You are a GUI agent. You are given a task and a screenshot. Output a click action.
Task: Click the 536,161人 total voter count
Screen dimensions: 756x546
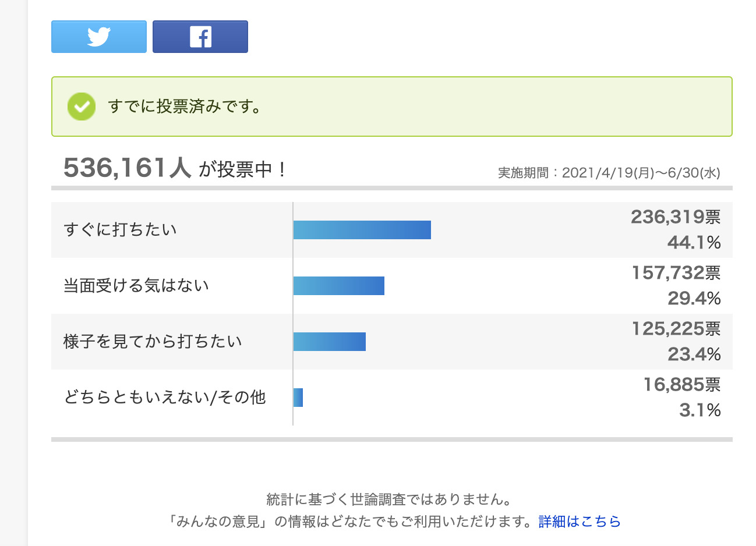click(127, 168)
